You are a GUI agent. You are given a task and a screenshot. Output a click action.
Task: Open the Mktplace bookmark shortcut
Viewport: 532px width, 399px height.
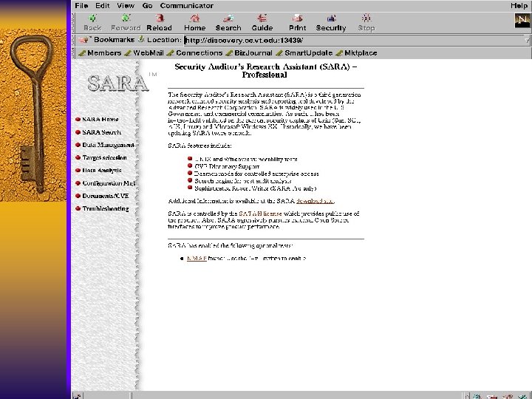356,53
